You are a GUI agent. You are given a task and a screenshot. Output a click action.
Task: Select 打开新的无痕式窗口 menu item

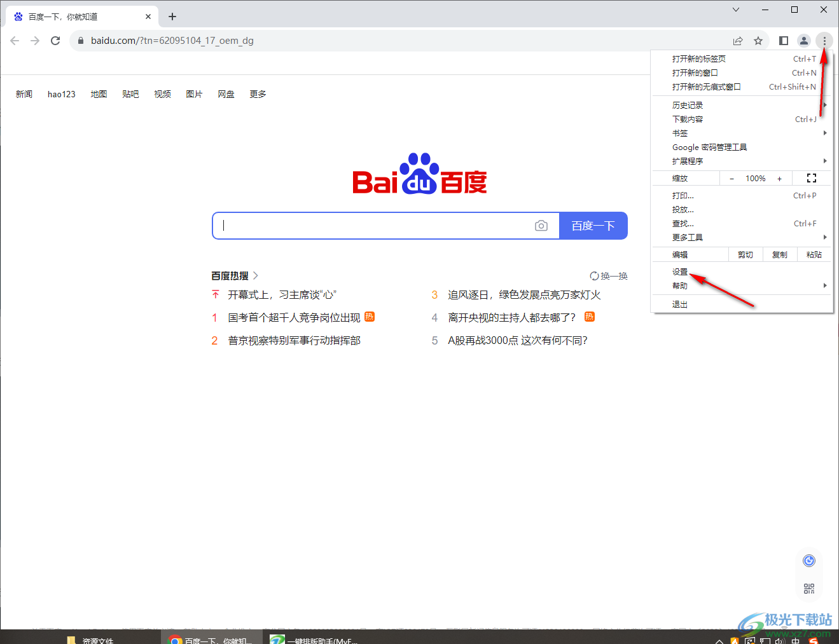[x=743, y=86]
